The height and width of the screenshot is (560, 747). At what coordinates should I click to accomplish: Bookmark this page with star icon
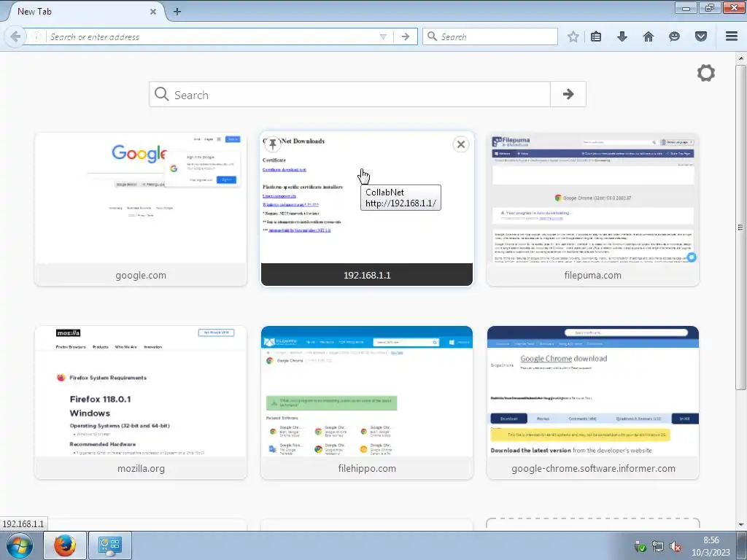tap(573, 36)
